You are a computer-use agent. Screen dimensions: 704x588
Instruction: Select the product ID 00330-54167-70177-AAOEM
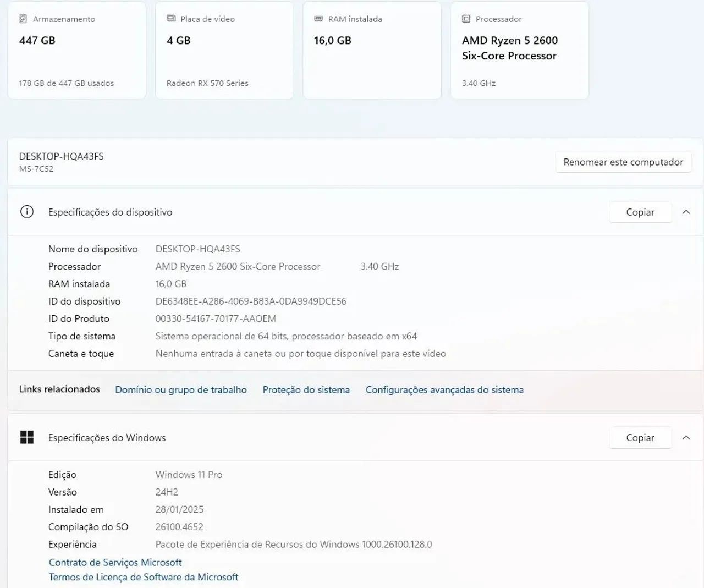[x=216, y=318]
